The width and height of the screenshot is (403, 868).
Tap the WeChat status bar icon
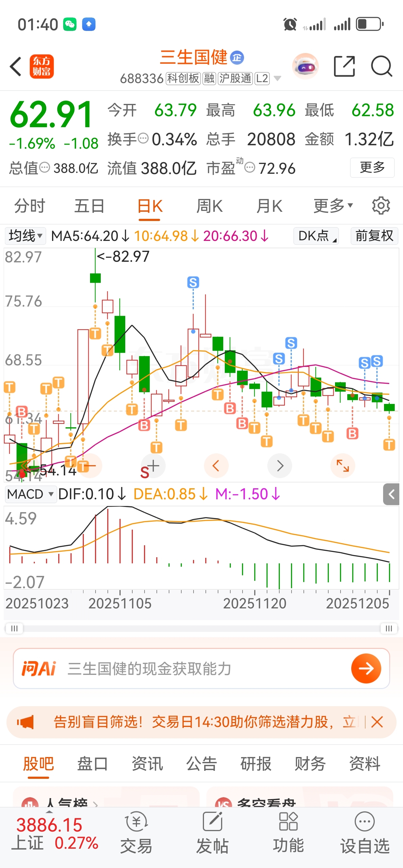(x=70, y=24)
